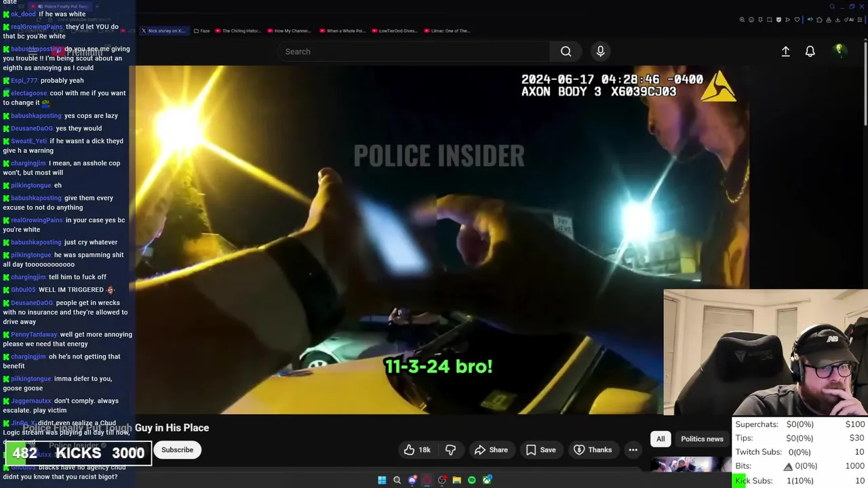
Task: Select the Politics news filter chip
Action: point(702,439)
